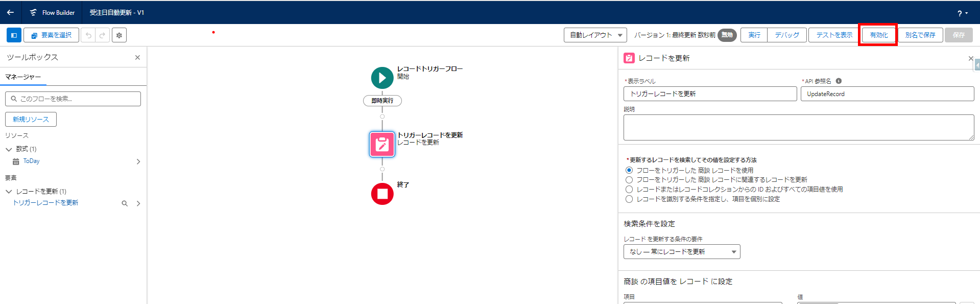The width and height of the screenshot is (980, 304).
Task: Click the デバッグ button
Action: [x=787, y=35]
